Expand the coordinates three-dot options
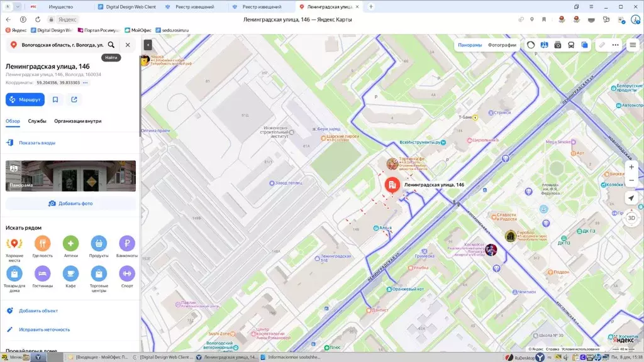Image resolution: width=644 pixels, height=362 pixels. click(86, 82)
